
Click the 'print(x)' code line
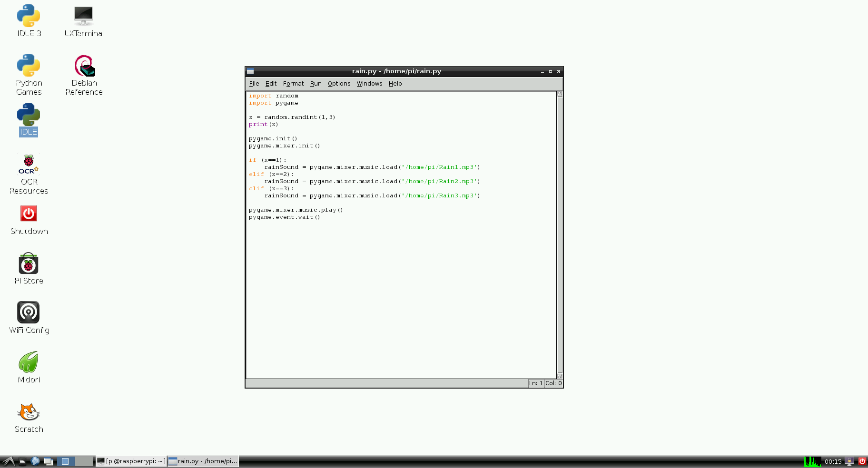coord(263,125)
